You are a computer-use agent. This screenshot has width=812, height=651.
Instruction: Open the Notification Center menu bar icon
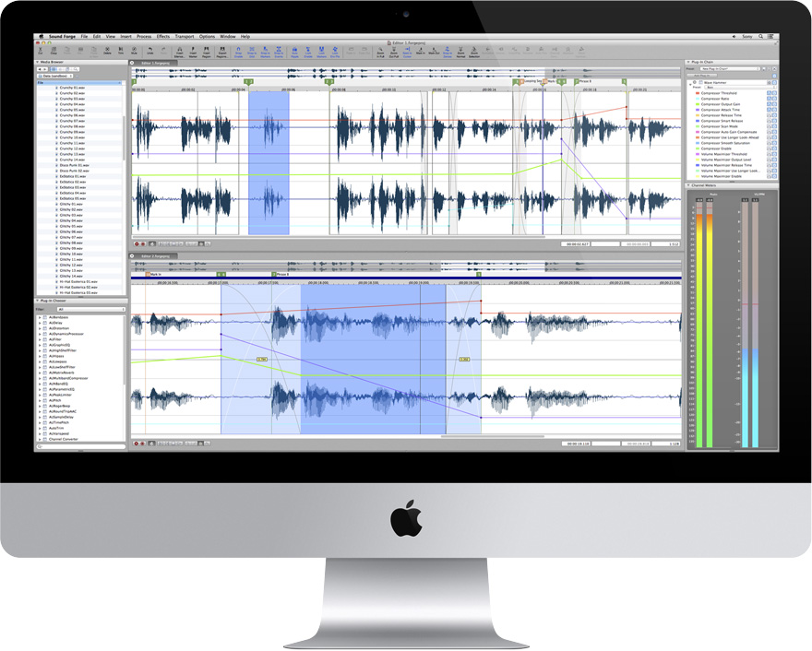click(770, 37)
